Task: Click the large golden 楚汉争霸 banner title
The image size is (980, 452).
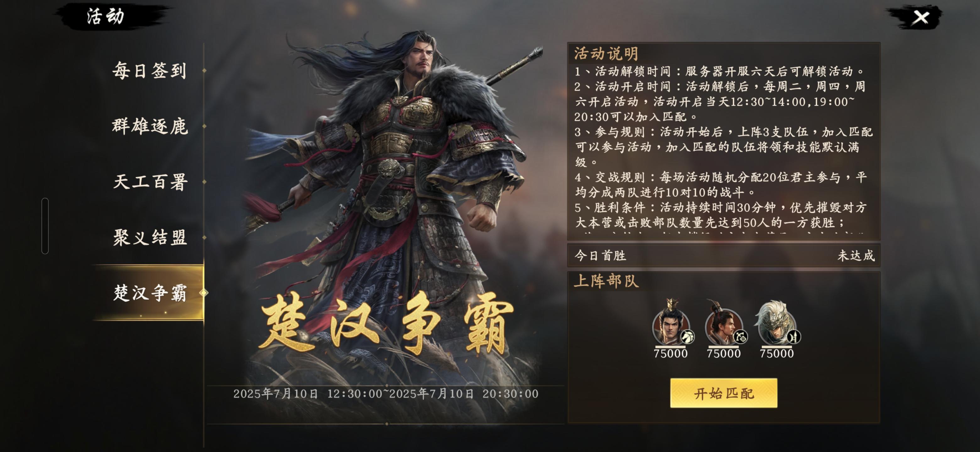Action: pos(386,323)
